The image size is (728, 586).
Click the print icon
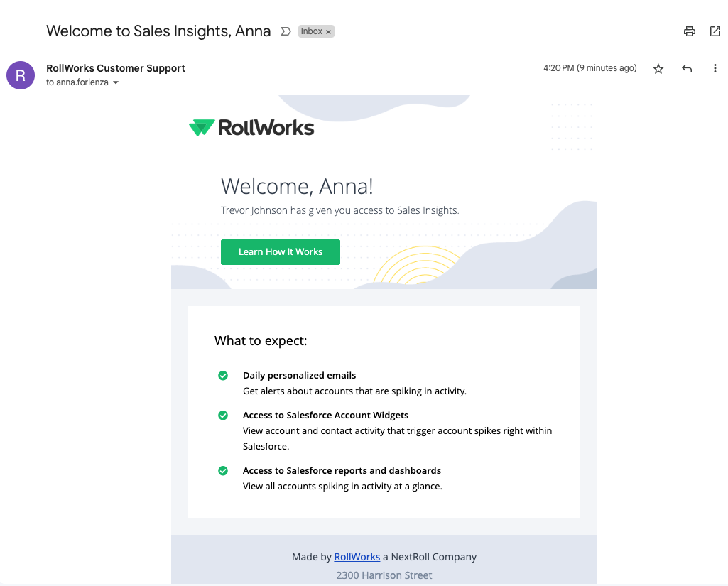pos(689,31)
